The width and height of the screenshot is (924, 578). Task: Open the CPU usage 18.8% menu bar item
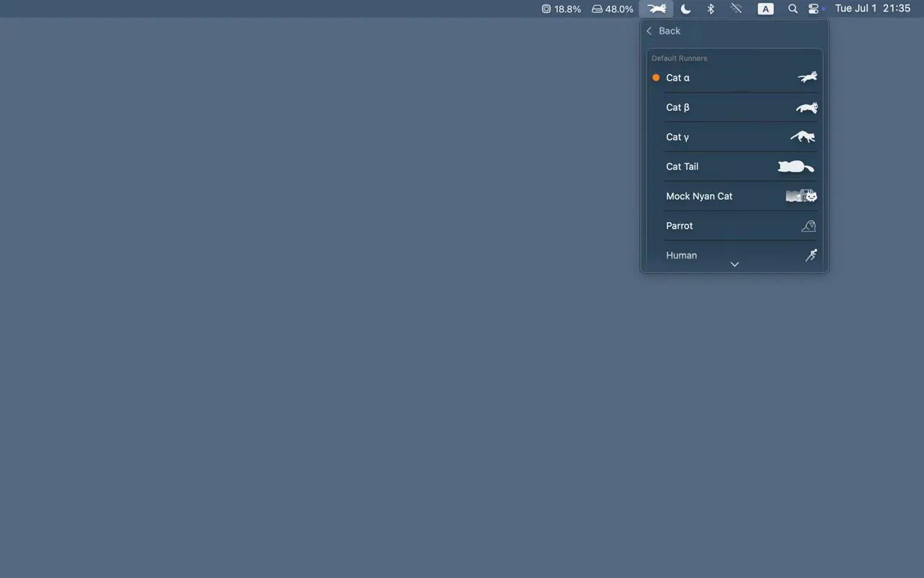tap(561, 9)
